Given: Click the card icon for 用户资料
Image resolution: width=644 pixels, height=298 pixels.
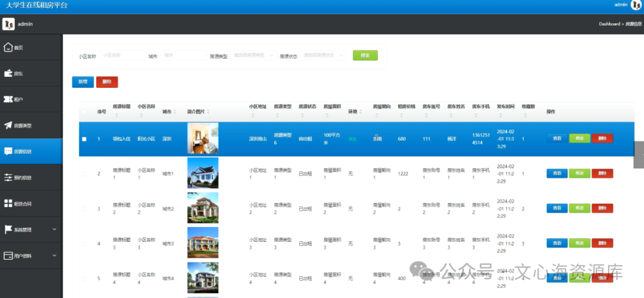Looking at the screenshot, I should (8, 256).
